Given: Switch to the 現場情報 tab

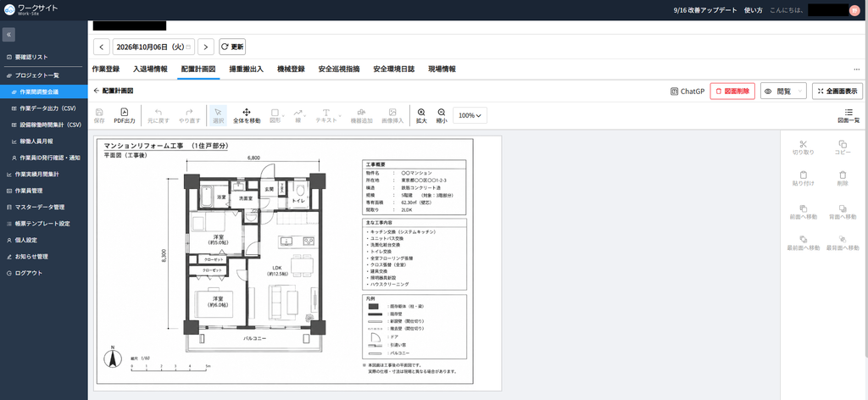Looking at the screenshot, I should click(x=442, y=69).
